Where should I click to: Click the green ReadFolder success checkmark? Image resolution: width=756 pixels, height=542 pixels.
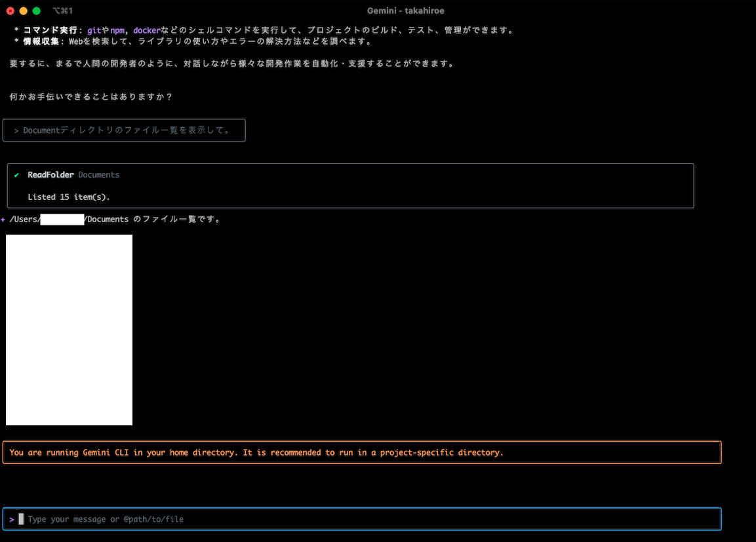pos(16,174)
